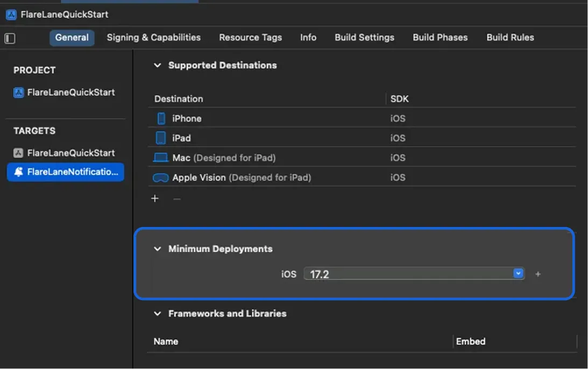Open the Build Rules tab

[511, 38]
